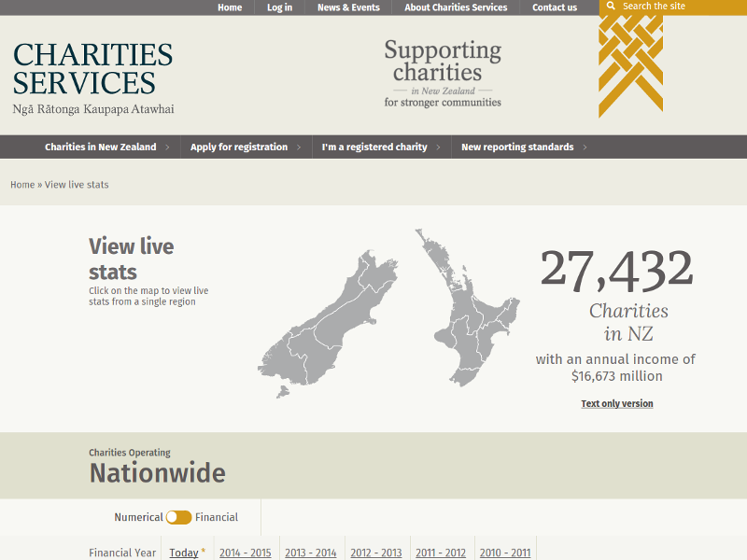Screen dimensions: 747x560
Task: Expand I'm a registered charity menu
Action: [374, 147]
